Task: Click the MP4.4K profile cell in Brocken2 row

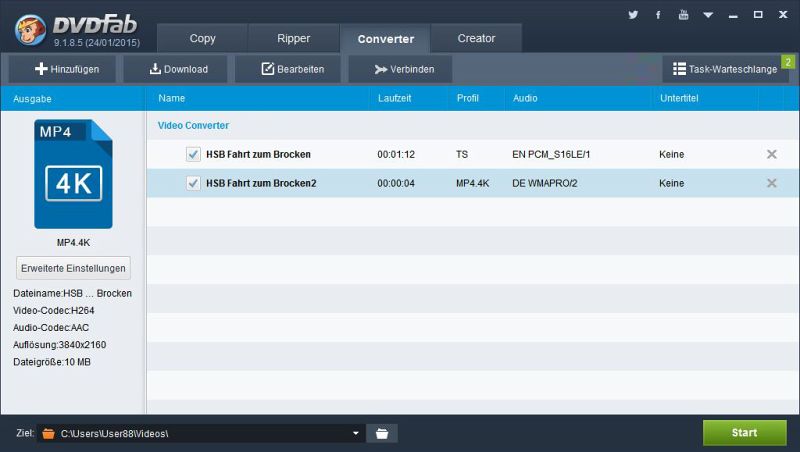Action: tap(472, 183)
